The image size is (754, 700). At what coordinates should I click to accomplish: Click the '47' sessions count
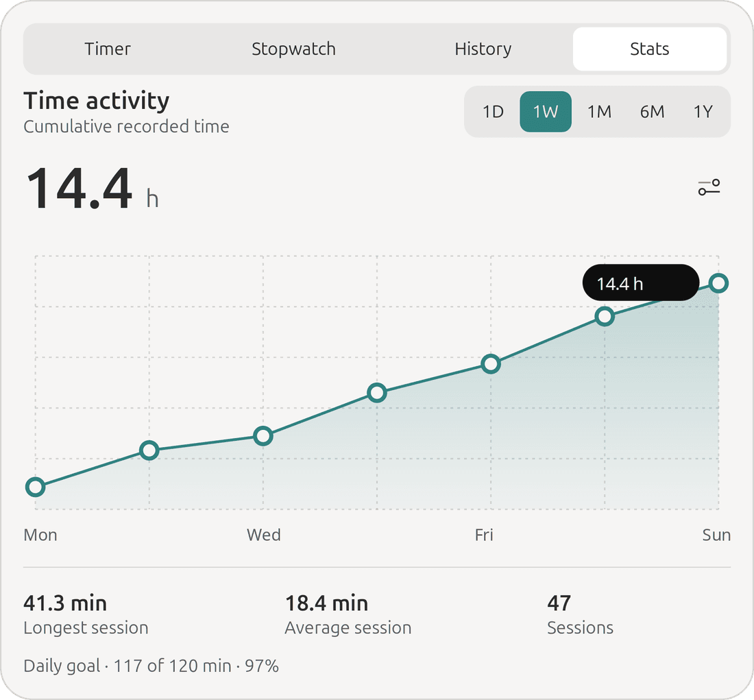click(559, 603)
